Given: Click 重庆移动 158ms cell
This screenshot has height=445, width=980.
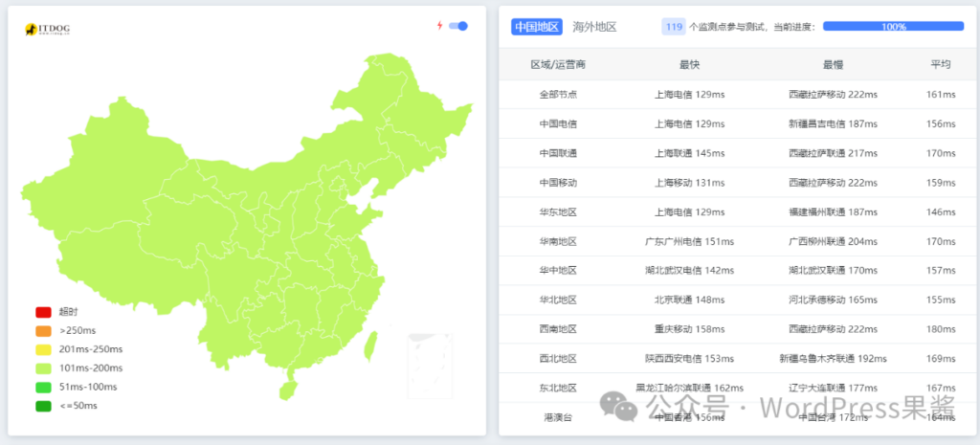Looking at the screenshot, I should [x=689, y=329].
